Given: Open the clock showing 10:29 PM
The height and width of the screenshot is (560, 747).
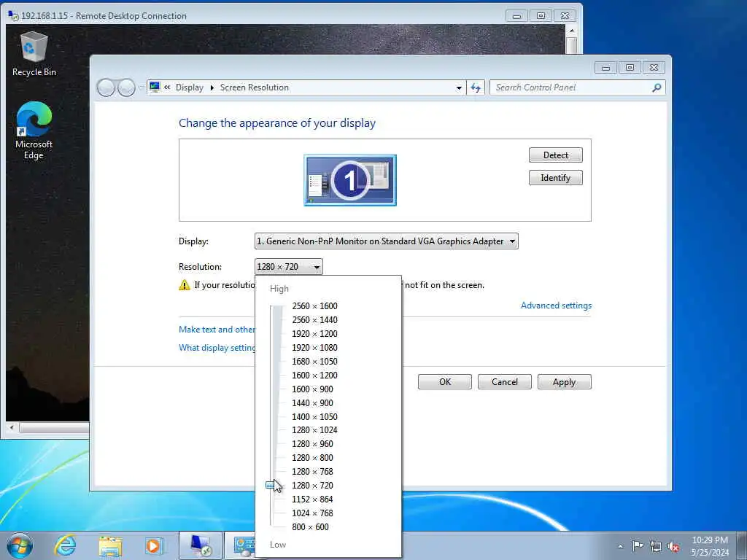Looking at the screenshot, I should coord(710,546).
